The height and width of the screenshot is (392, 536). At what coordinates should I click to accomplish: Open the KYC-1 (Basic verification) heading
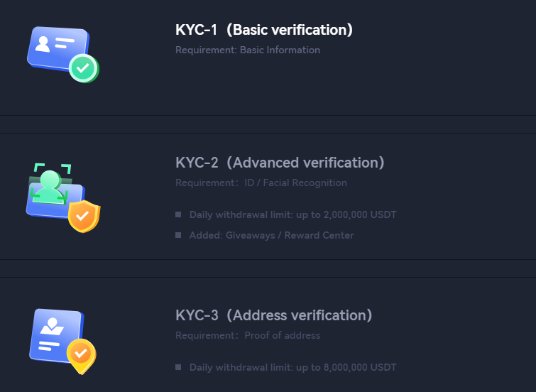tap(264, 30)
